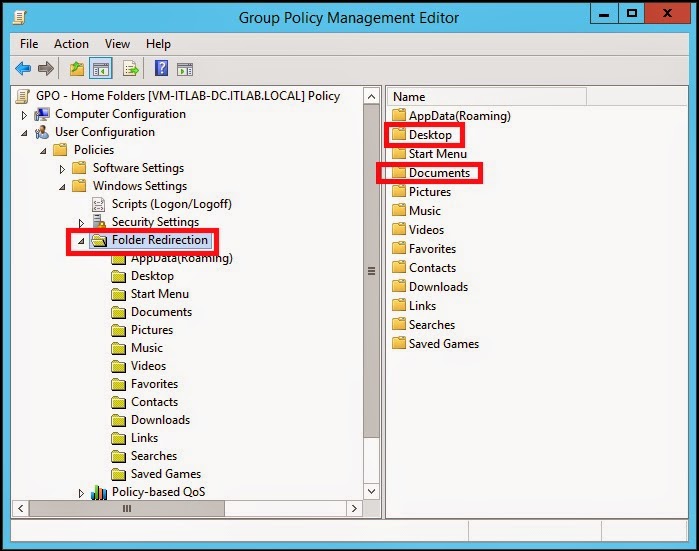
Task: Click the tree pane vertical scrollbar thumb
Action: coord(371,271)
